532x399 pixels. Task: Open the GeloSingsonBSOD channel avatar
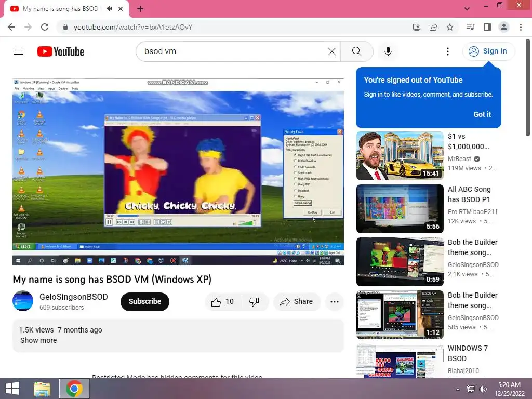(x=23, y=301)
